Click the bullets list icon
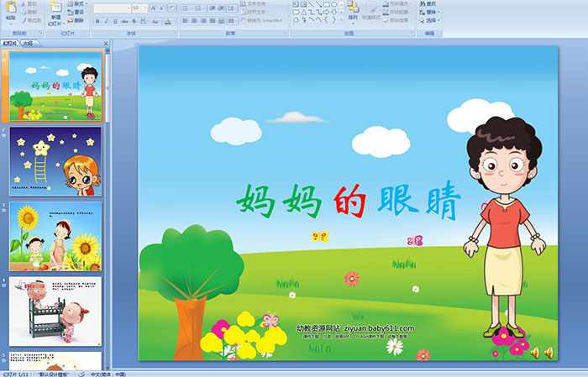 coord(186,8)
